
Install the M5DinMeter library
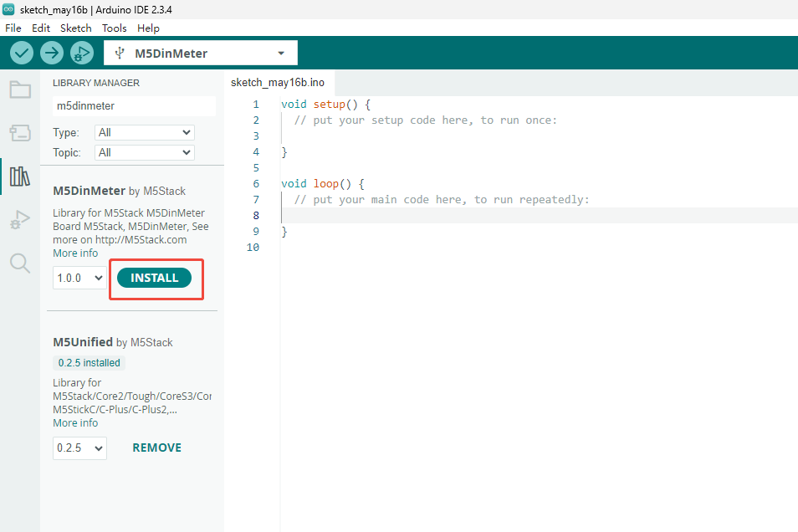coord(154,278)
